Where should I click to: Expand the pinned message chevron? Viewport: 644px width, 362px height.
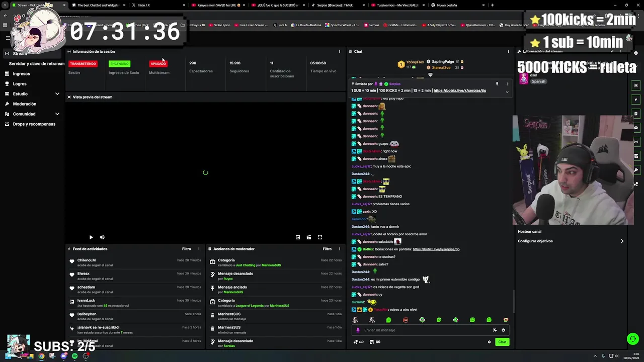pos(507,92)
